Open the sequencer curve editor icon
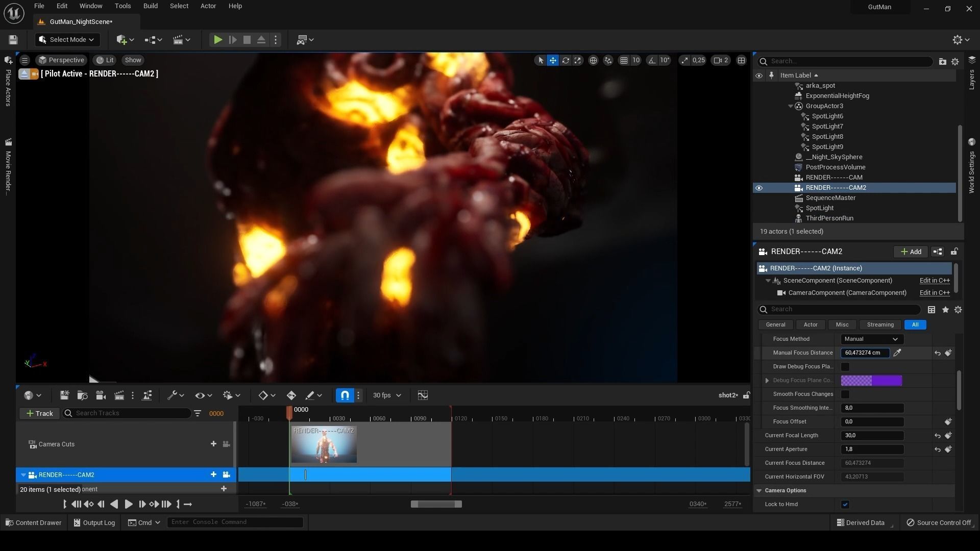Screen dimensions: 980x551 click(423, 395)
